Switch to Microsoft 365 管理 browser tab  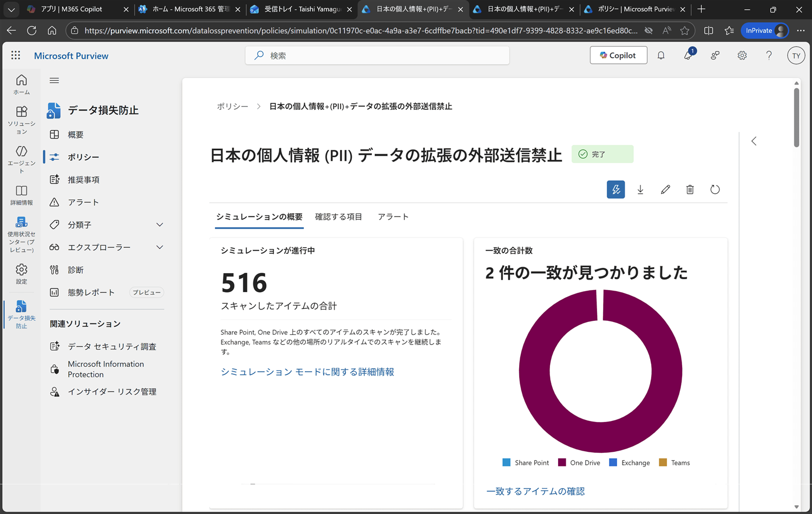point(189,9)
